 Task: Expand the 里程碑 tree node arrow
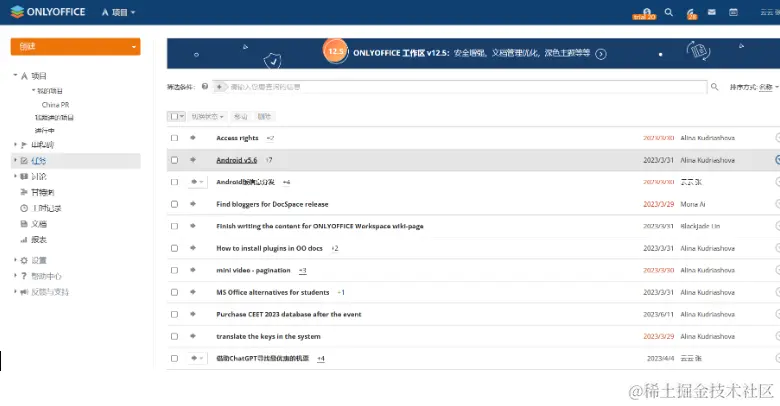click(15, 145)
